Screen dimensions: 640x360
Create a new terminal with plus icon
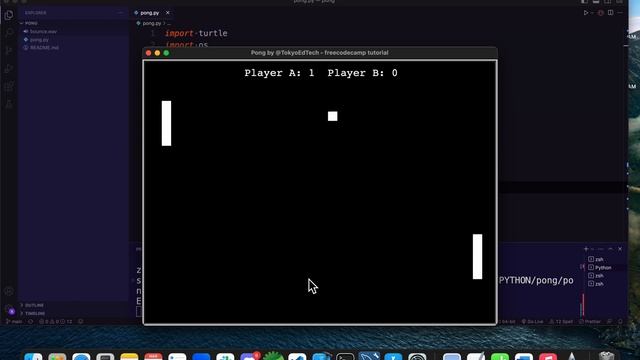586,249
